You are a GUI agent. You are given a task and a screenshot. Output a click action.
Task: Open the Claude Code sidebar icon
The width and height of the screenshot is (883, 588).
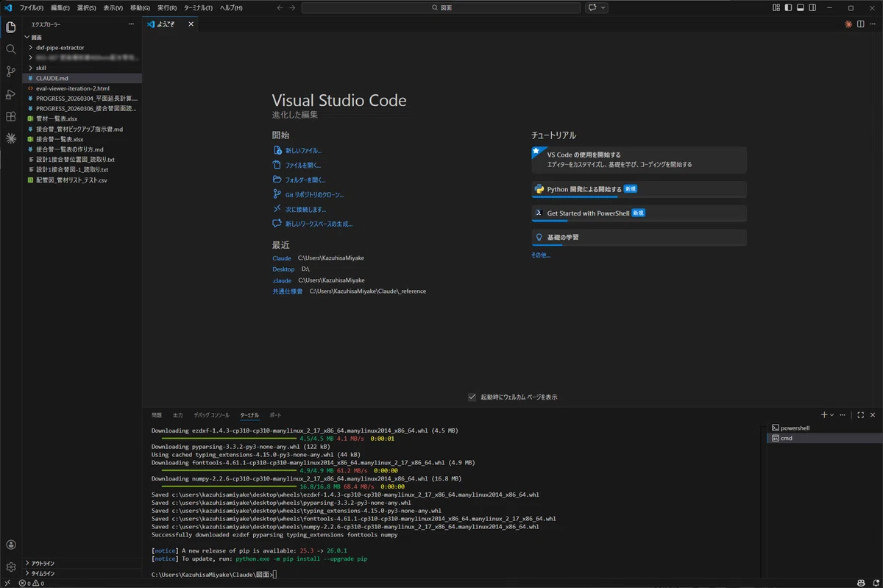(x=10, y=138)
